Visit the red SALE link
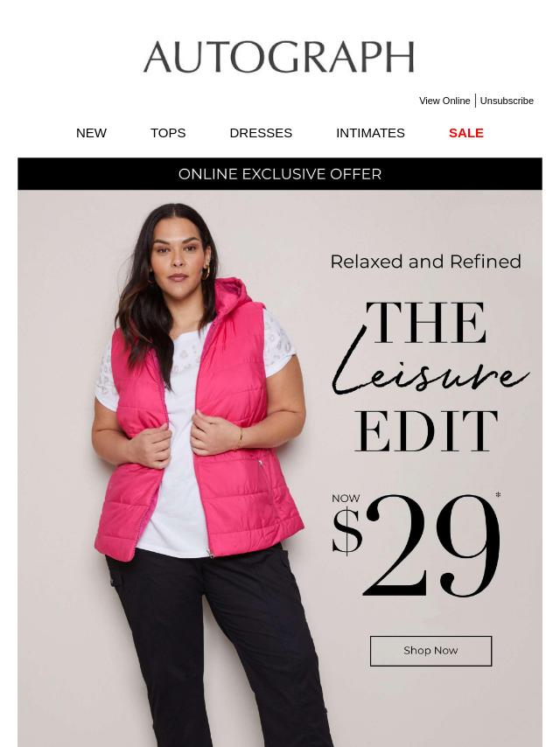Screen dimensions: 560x747 [x=466, y=133]
